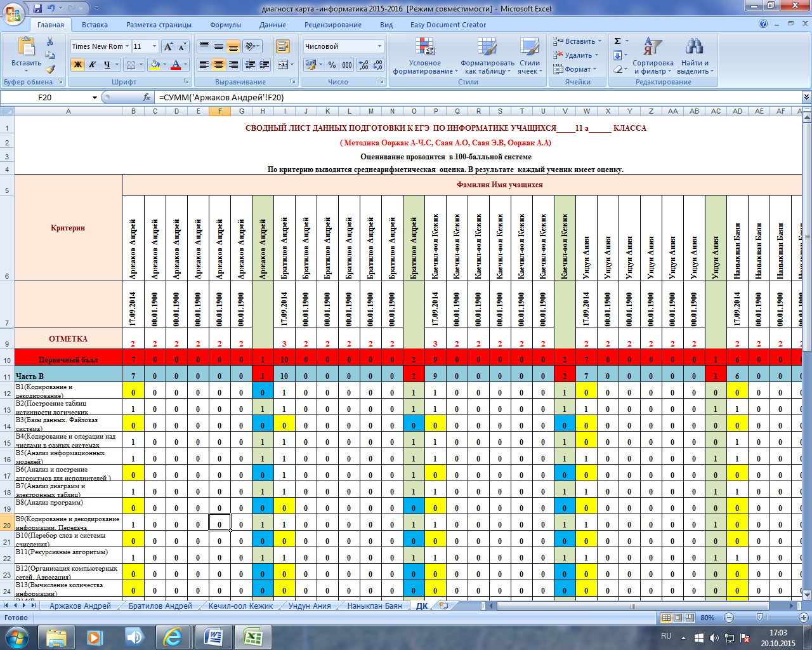Click the Copy icon in clipboard group
The image size is (812, 650).
click(50, 56)
